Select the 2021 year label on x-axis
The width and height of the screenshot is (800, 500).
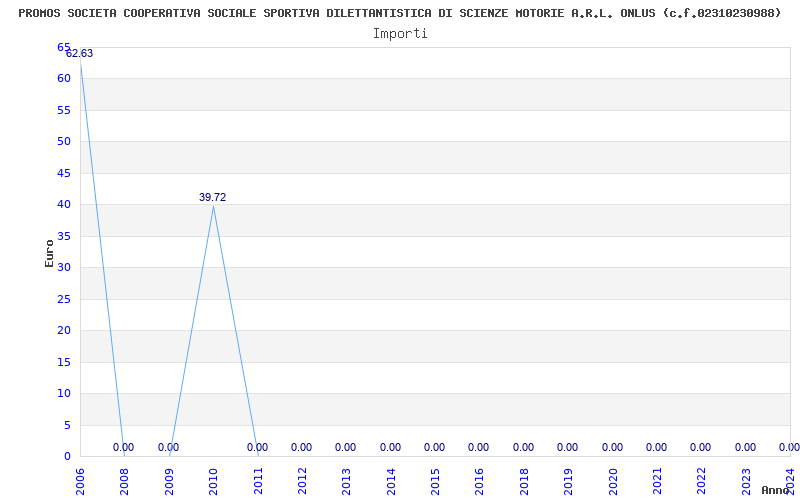pyautogui.click(x=657, y=481)
